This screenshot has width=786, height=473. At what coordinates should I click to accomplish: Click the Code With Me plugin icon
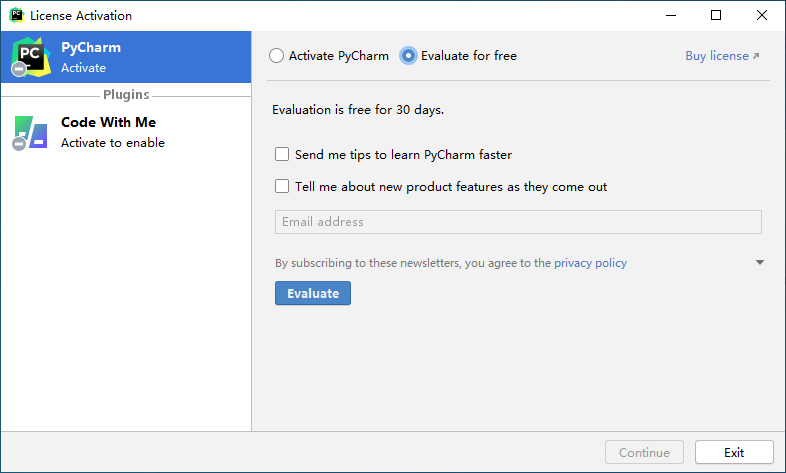point(31,132)
